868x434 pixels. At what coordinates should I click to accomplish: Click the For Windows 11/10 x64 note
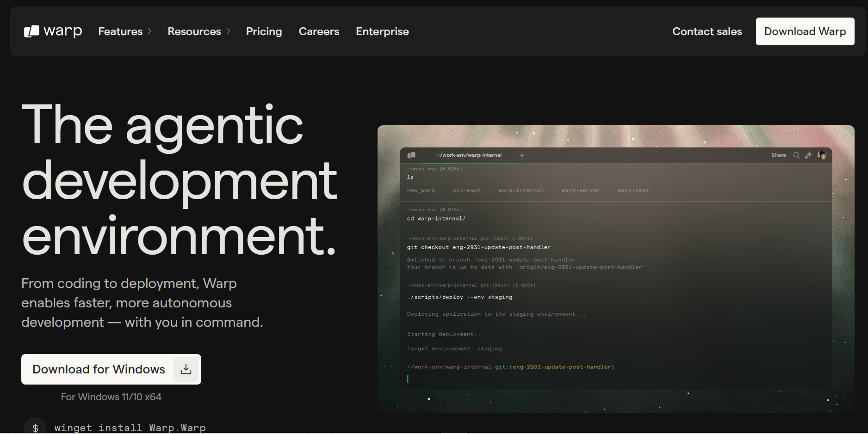tap(111, 397)
